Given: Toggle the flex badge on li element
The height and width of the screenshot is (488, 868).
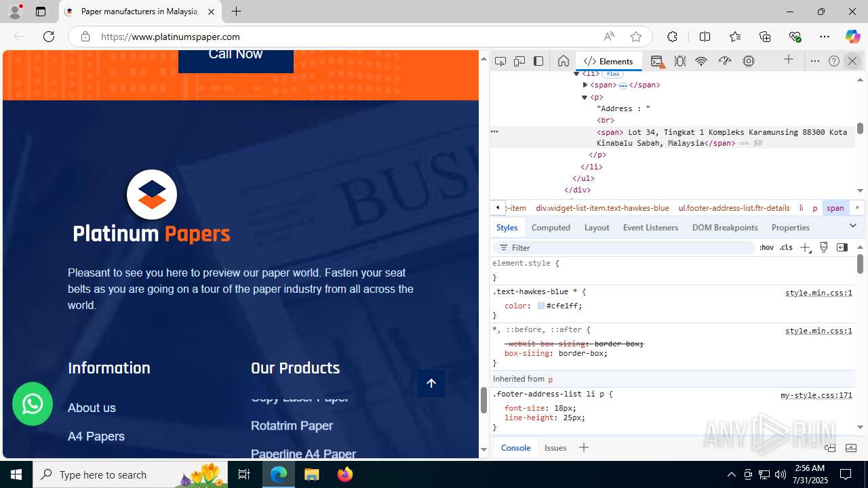Looking at the screenshot, I should 612,74.
